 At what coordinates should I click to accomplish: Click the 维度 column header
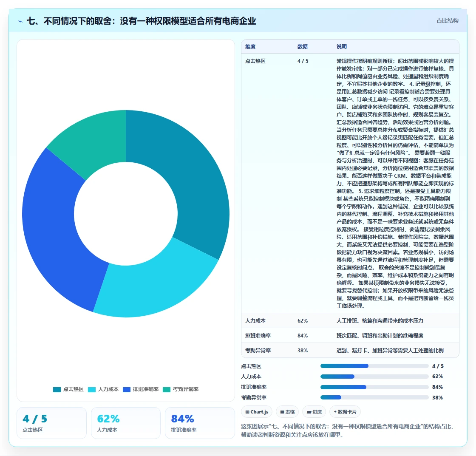coord(250,47)
